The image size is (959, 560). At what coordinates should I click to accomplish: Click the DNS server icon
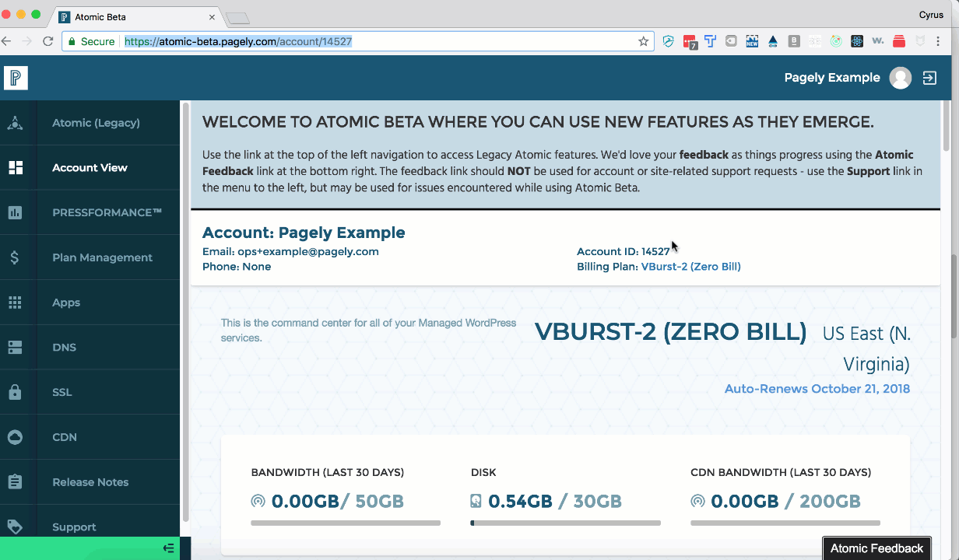pos(15,348)
